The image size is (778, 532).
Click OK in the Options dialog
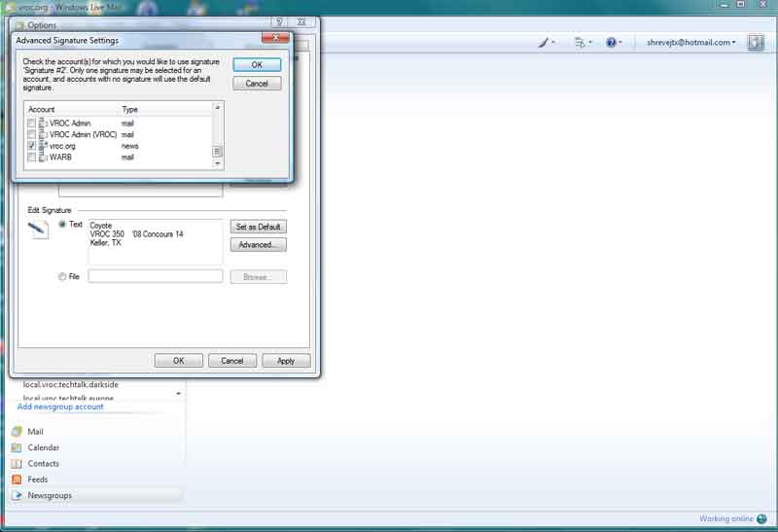(179, 361)
